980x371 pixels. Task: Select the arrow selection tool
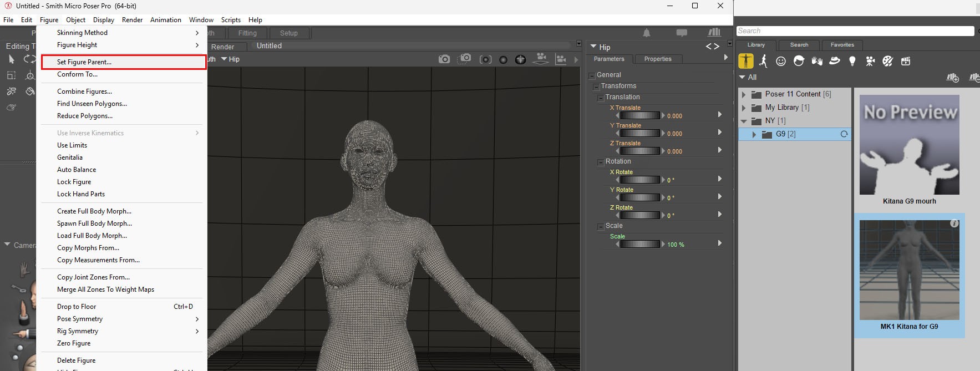[11, 59]
